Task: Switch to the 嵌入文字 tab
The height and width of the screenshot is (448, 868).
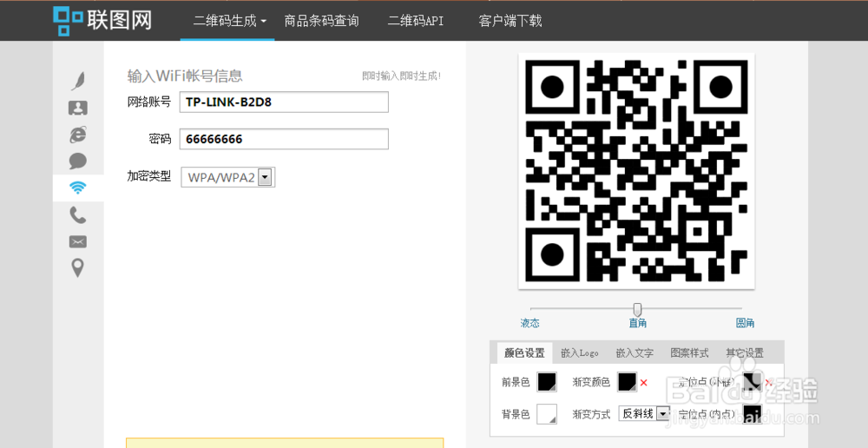Action: tap(635, 352)
